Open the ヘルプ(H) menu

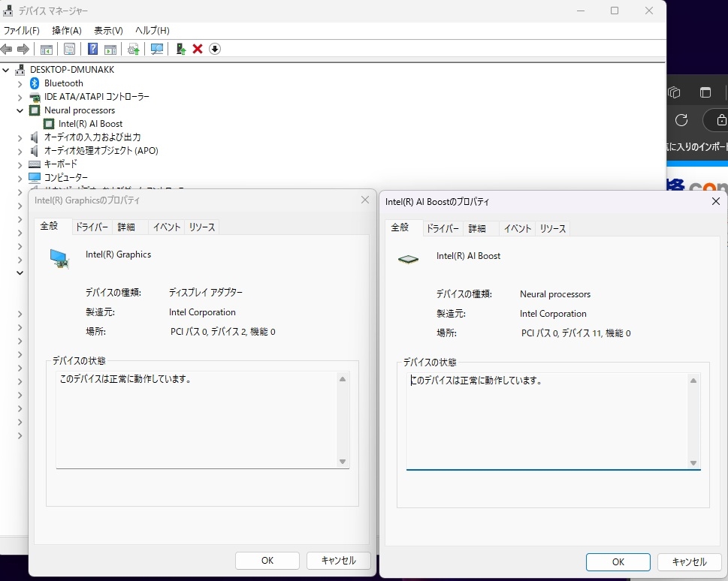pyautogui.click(x=153, y=31)
